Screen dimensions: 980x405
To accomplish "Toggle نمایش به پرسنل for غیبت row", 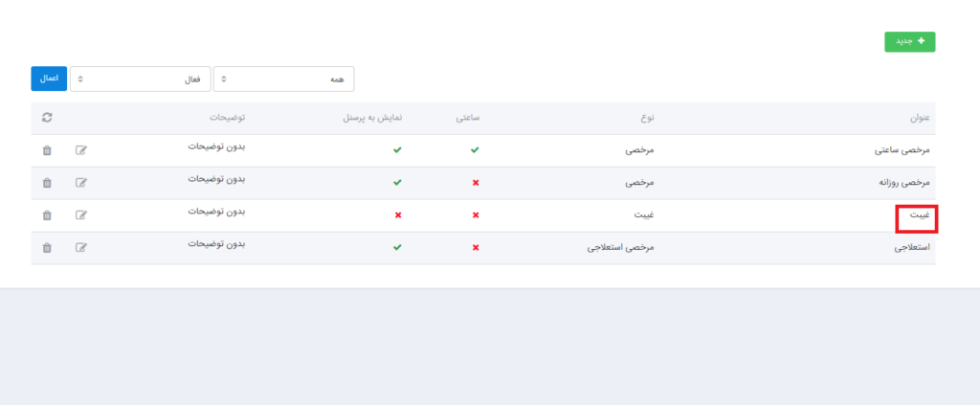I will (398, 214).
